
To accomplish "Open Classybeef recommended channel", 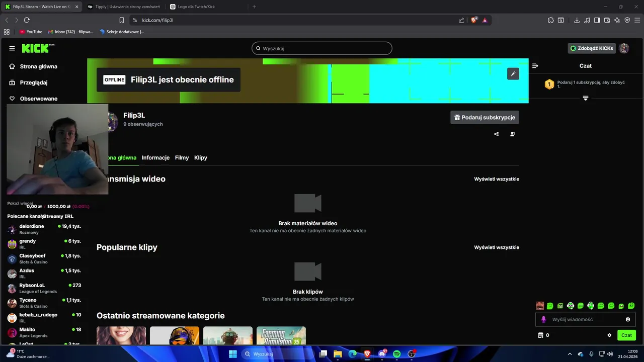I will pyautogui.click(x=44, y=259).
